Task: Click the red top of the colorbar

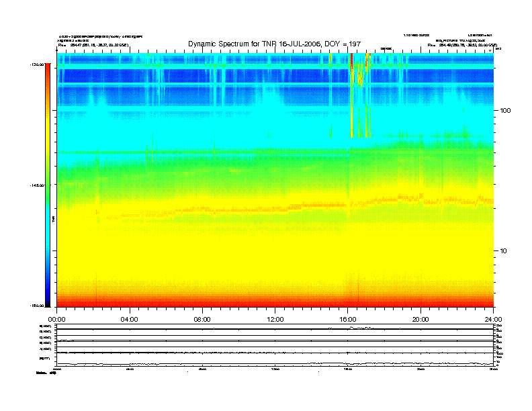Action: click(x=48, y=68)
